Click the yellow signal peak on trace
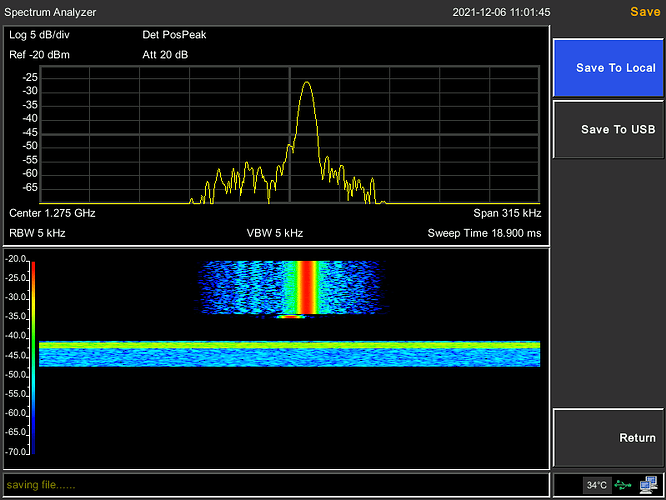666x500 pixels. [x=307, y=83]
